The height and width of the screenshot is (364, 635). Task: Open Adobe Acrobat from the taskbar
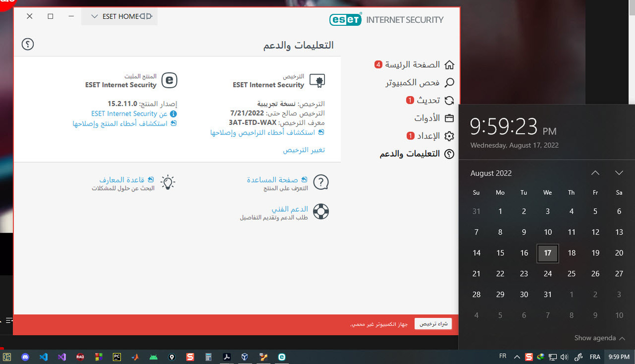[227, 357]
